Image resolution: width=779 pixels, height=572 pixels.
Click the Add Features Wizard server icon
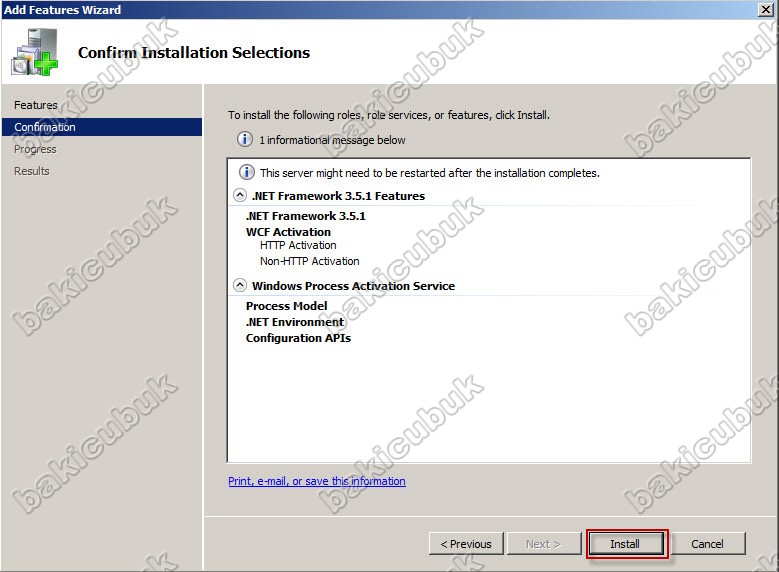(35, 52)
